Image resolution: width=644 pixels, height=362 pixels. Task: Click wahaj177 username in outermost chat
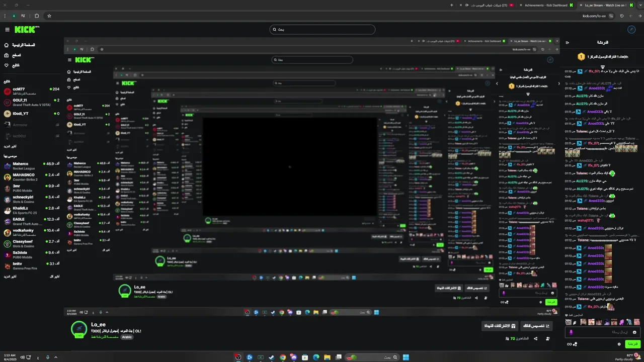coord(586,220)
